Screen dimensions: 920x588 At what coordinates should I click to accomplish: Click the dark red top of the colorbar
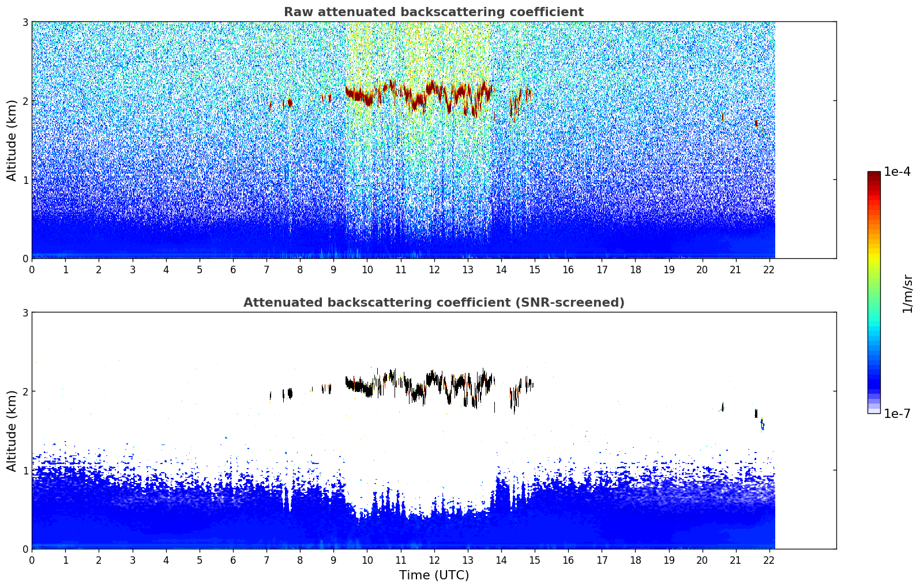click(874, 175)
